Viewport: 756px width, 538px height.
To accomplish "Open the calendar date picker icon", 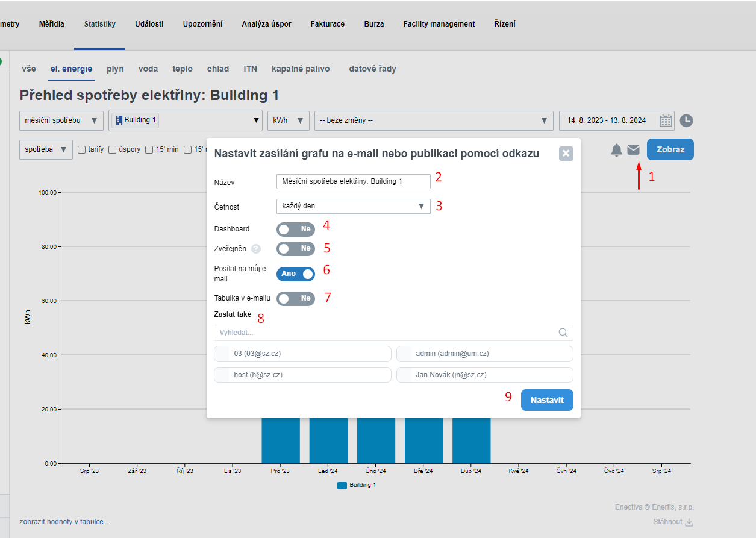I will [x=666, y=120].
